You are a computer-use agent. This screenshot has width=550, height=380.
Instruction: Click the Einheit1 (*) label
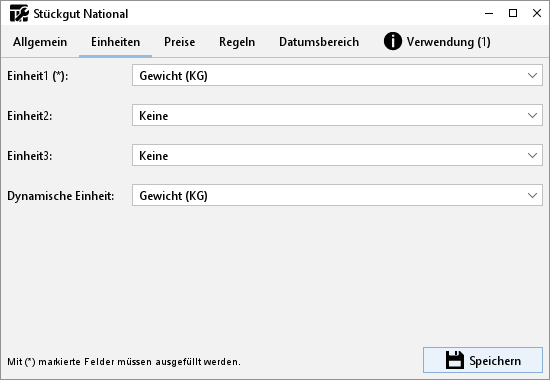pos(38,76)
